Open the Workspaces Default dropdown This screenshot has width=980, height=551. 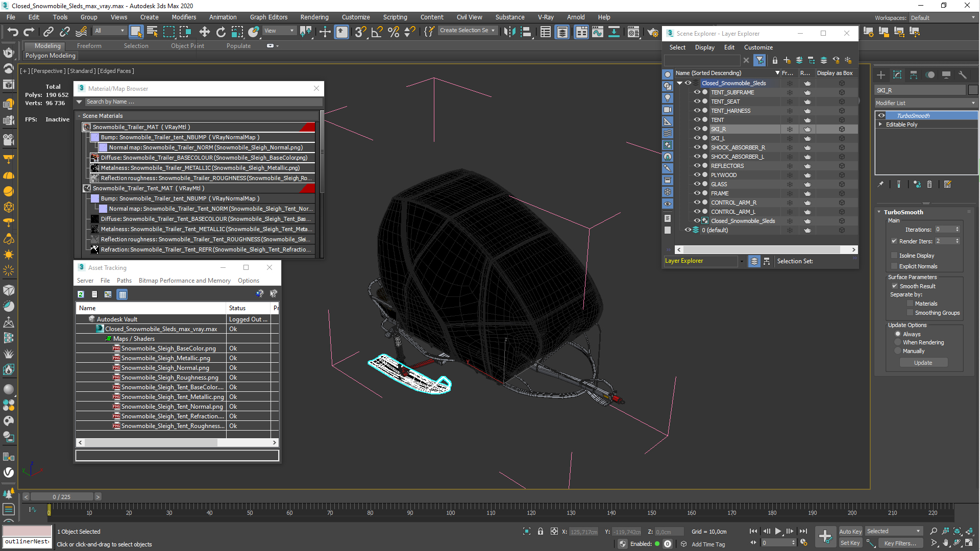tap(942, 18)
